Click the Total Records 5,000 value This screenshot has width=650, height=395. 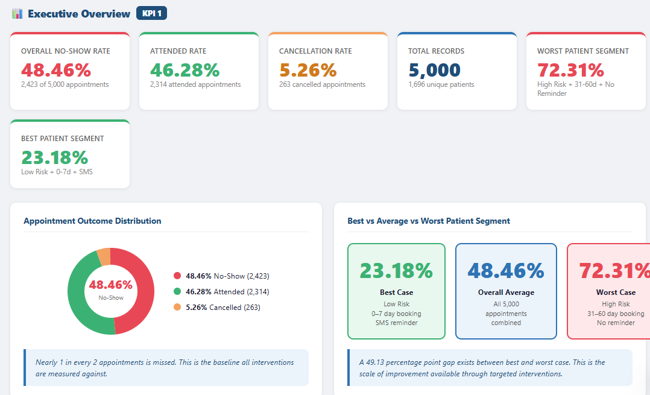coord(434,70)
